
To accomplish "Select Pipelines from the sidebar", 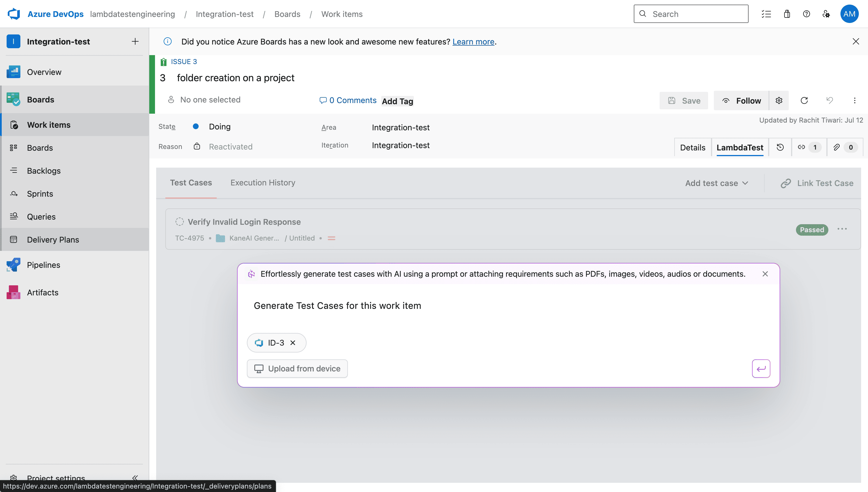I will point(43,265).
